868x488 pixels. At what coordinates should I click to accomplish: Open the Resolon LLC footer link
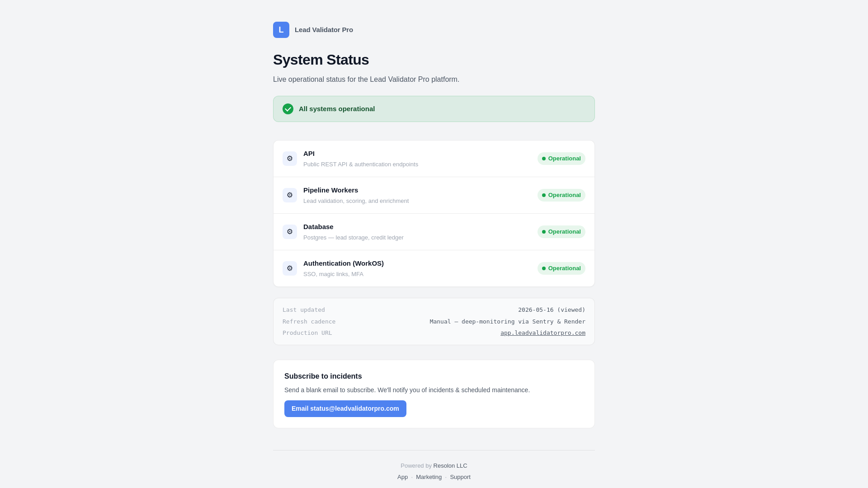(x=450, y=466)
